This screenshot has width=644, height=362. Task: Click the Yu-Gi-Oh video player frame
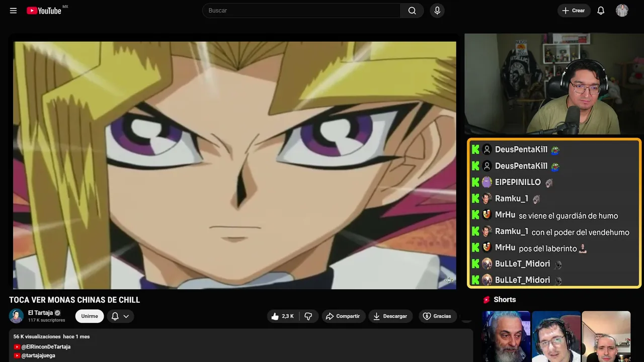[234, 165]
